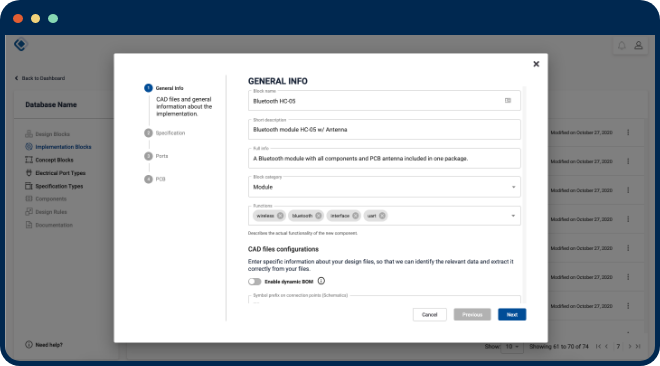
Task: Open the more options menu of the seventh table row
Action: click(x=628, y=306)
